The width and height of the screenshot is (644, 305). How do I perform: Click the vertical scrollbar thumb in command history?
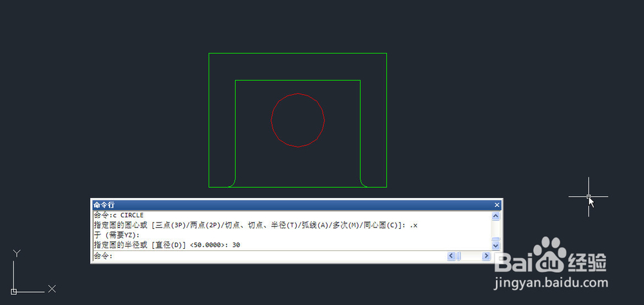pos(496,239)
